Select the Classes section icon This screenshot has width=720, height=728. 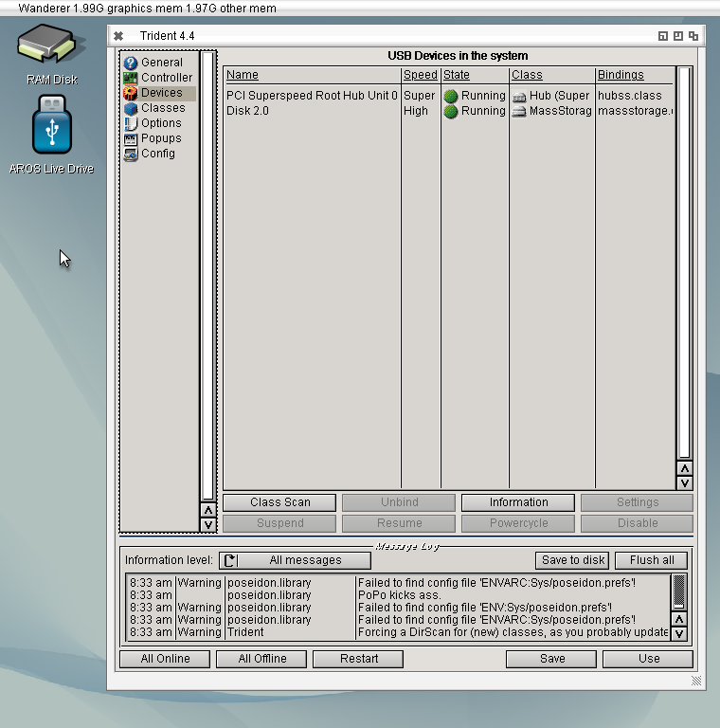click(131, 108)
